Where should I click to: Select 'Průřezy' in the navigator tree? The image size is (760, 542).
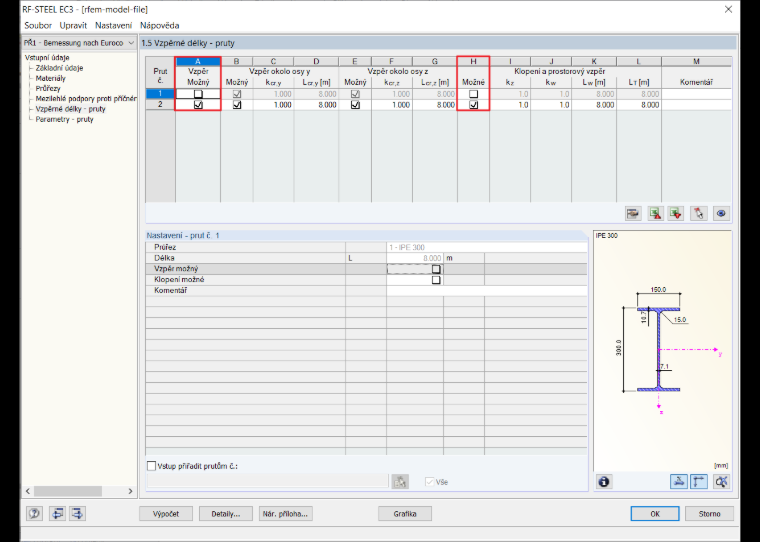[x=48, y=88]
